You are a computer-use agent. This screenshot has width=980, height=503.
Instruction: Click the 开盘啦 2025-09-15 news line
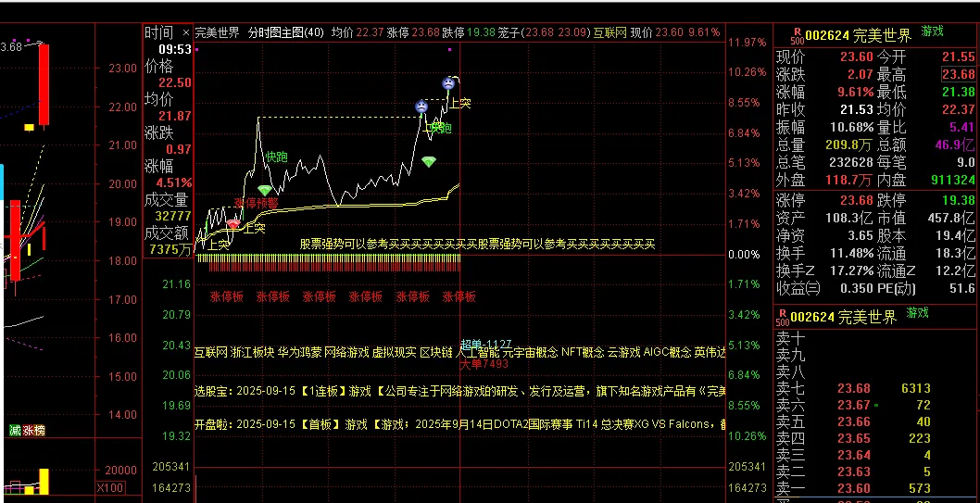pyautogui.click(x=460, y=424)
